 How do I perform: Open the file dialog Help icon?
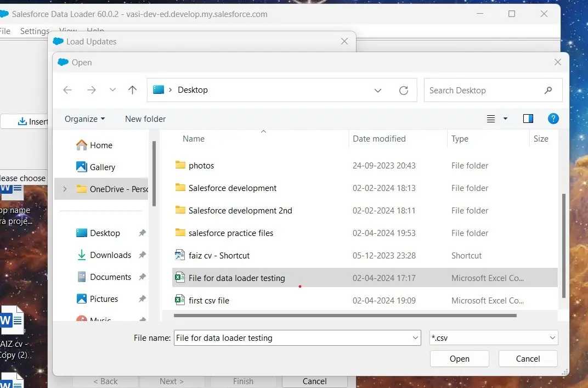click(553, 119)
